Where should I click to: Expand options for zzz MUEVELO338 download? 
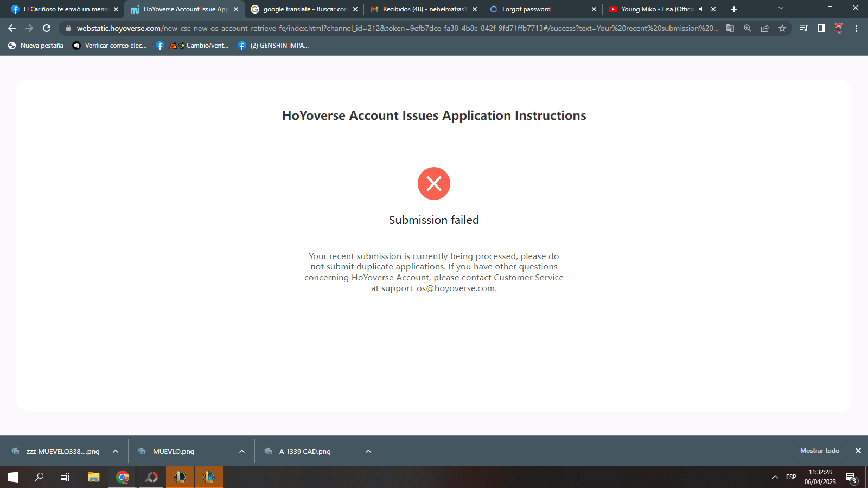[x=116, y=451]
